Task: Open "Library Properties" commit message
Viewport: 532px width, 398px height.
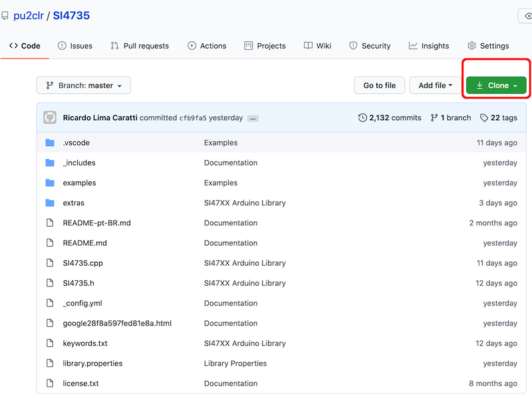Action: pos(235,363)
